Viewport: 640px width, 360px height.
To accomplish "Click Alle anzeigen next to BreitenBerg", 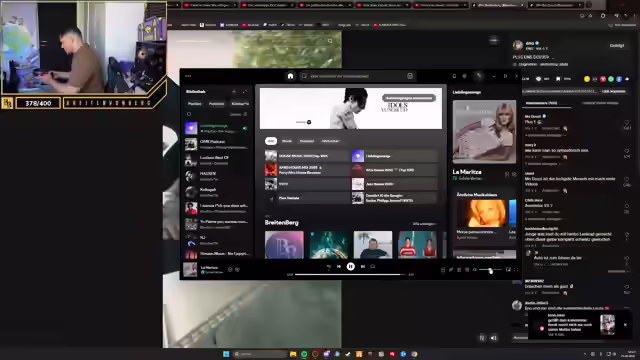I will pyautogui.click(x=424, y=224).
